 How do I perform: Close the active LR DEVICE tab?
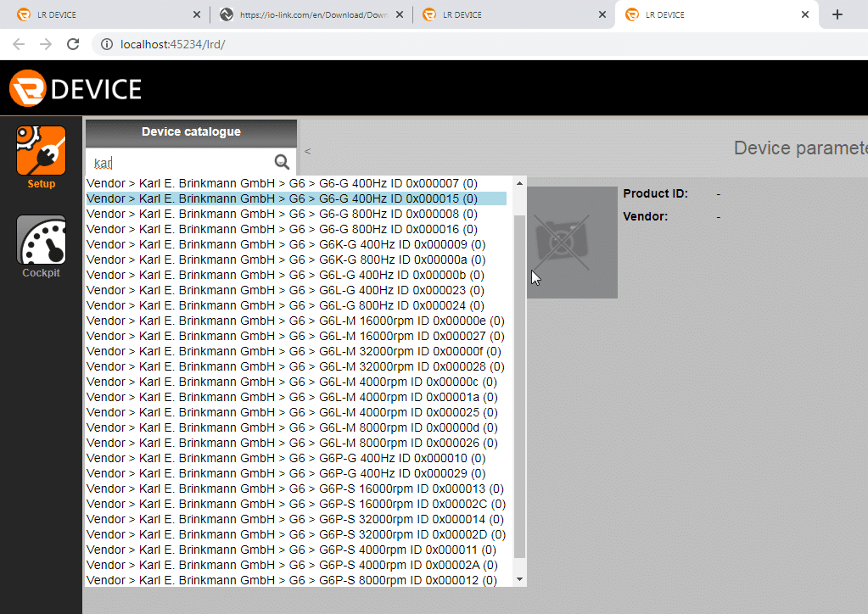[x=805, y=15]
